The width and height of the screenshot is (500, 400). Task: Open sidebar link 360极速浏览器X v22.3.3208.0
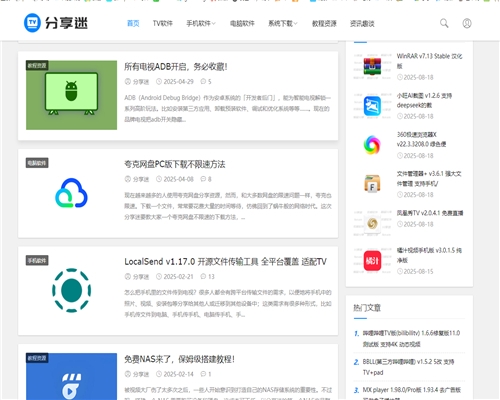[x=421, y=139]
